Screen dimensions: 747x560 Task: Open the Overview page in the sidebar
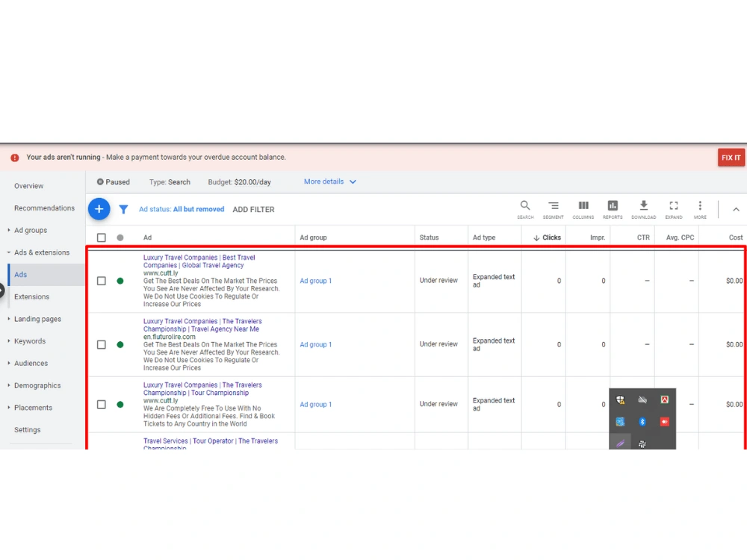pyautogui.click(x=28, y=186)
